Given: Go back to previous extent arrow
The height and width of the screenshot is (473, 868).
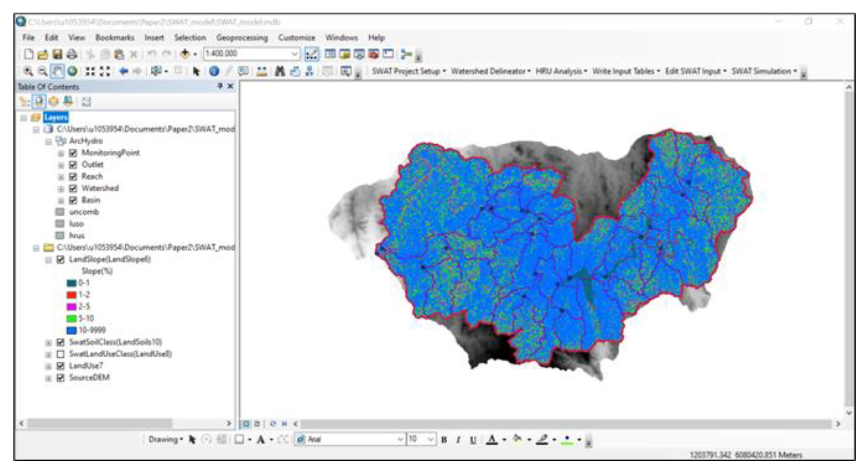Looking at the screenshot, I should coord(124,71).
